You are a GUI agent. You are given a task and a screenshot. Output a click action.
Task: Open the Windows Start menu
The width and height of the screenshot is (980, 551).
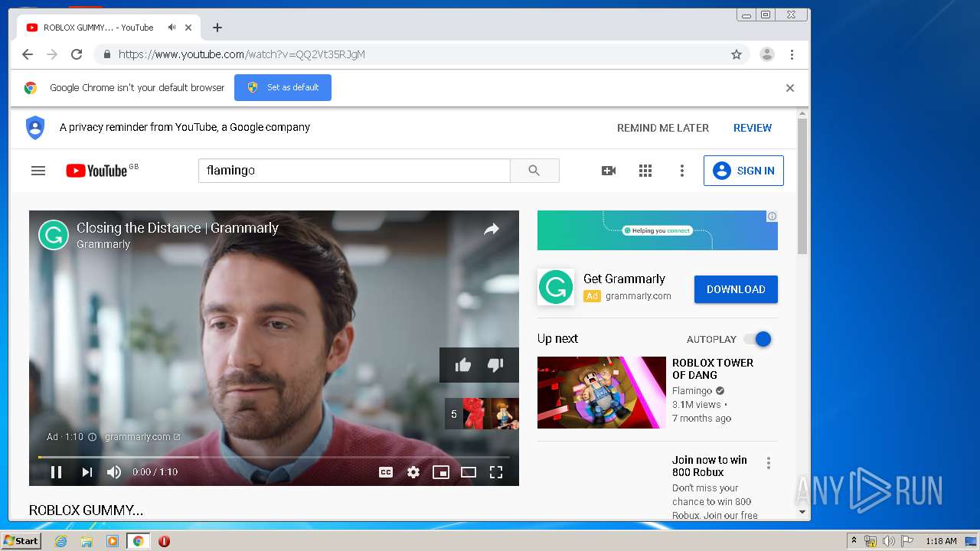coord(21,541)
